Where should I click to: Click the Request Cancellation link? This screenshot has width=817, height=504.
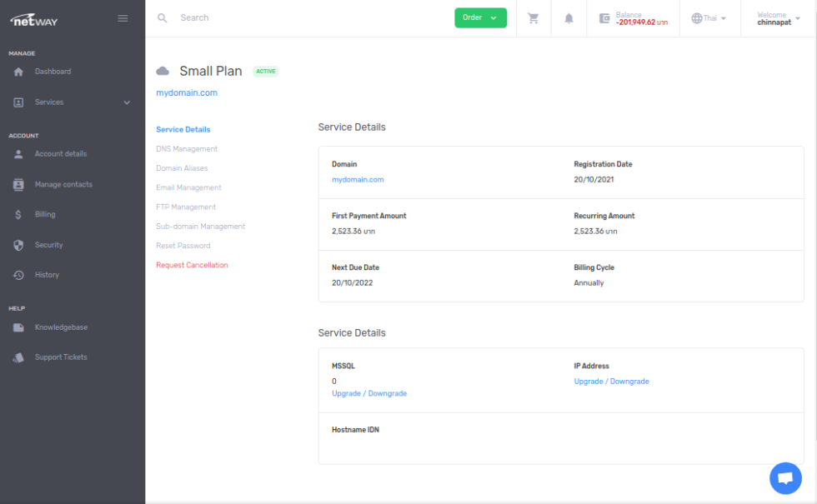[x=192, y=265]
